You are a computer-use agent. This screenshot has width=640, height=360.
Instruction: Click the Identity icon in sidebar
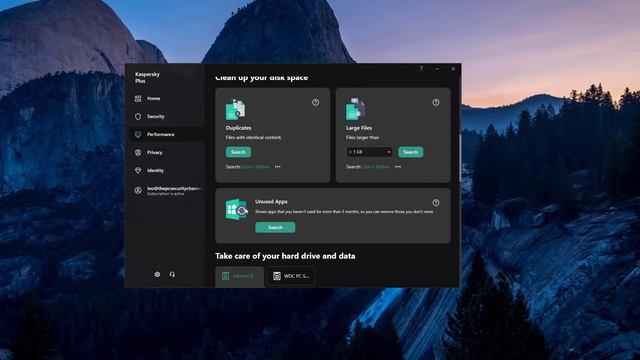pos(138,170)
